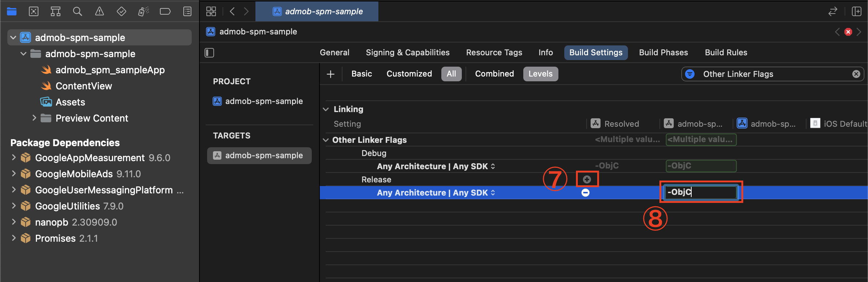Screen dimensions: 868x282
Task: Toggle project and targets list sidebar
Action: click(x=209, y=53)
